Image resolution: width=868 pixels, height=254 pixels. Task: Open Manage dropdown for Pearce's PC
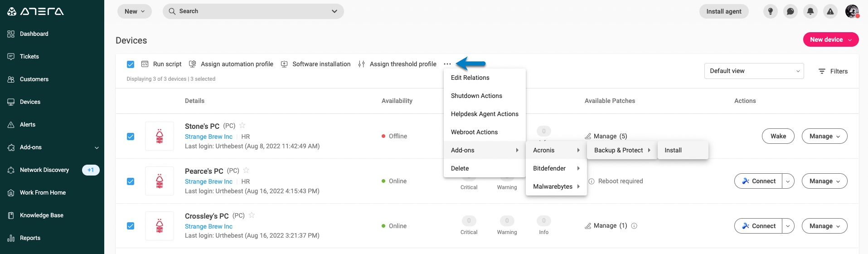(x=824, y=181)
